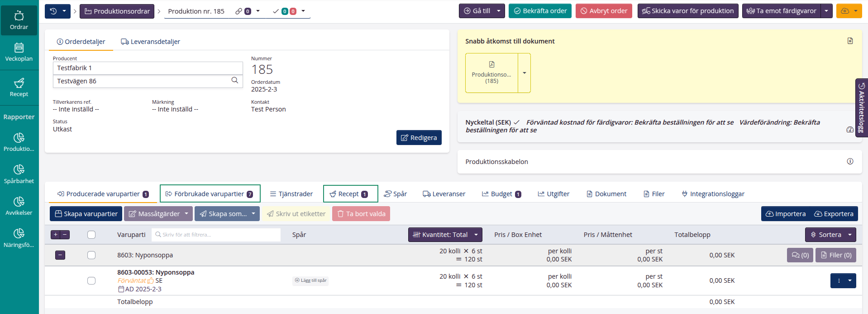Collapse the 8603: Nyponsoppa group row
This screenshot has width=868, height=314.
(x=60, y=255)
